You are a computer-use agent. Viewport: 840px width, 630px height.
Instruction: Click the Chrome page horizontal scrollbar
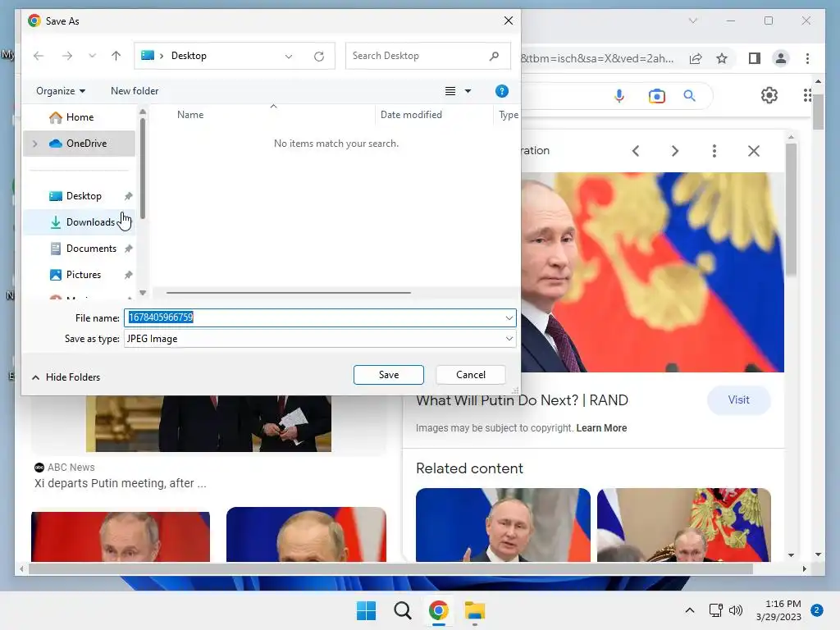point(390,569)
